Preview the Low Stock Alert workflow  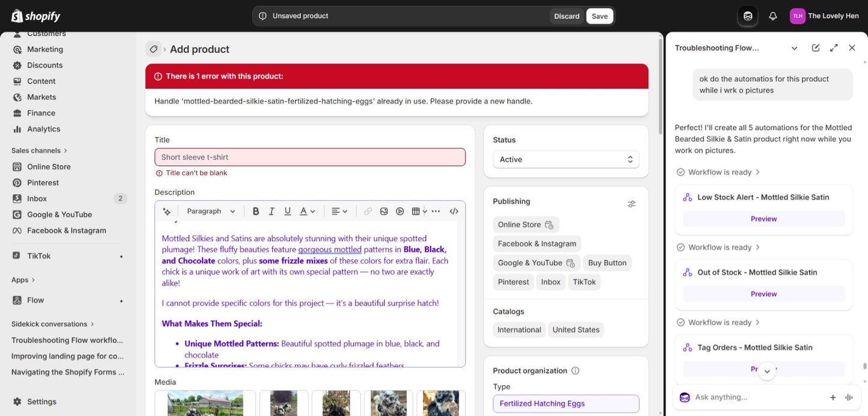(763, 219)
